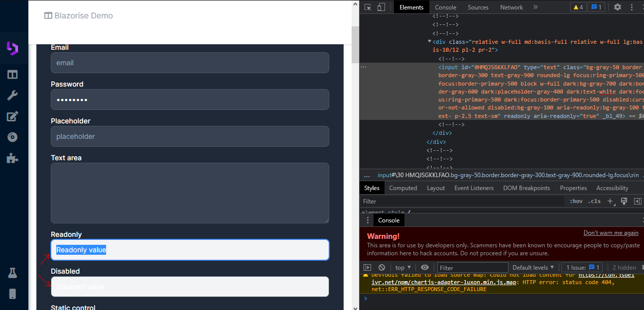The width and height of the screenshot is (644, 310).
Task: Switch to the Computed tab
Action: tap(403, 188)
